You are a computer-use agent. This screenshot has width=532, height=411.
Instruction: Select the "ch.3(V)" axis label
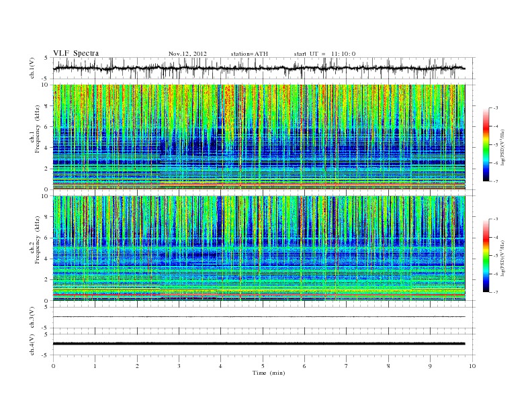click(32, 318)
